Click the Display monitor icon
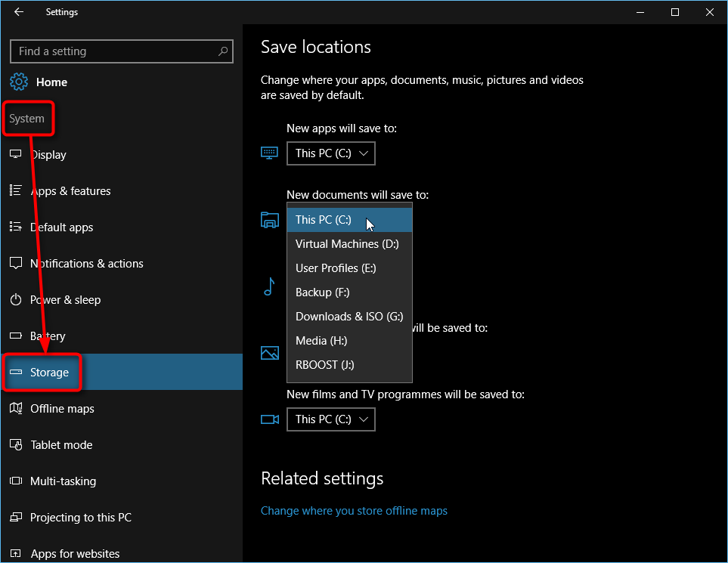The height and width of the screenshot is (563, 728). point(16,154)
